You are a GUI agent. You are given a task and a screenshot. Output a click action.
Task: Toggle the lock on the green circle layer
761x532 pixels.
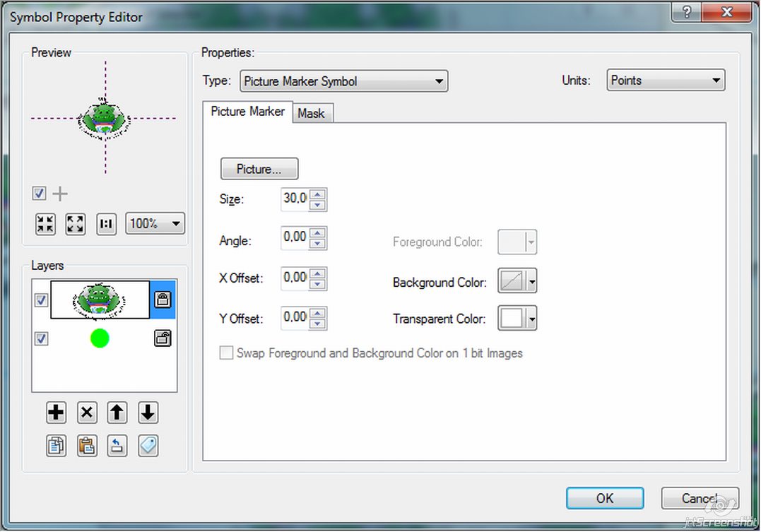(163, 338)
